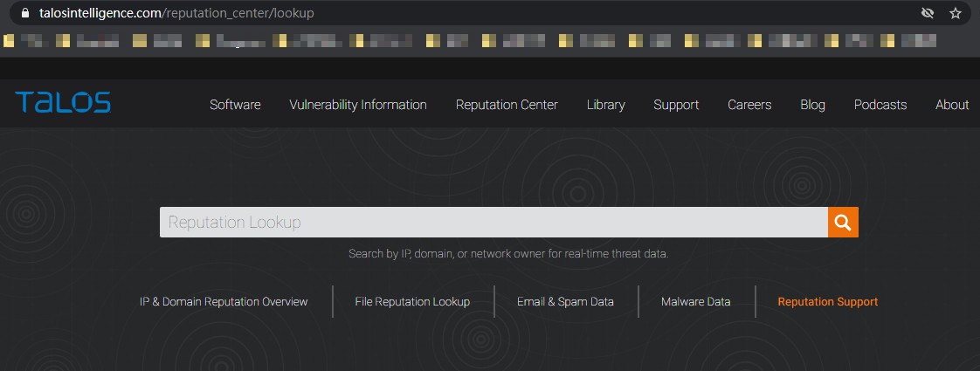
Task: Open the About menu
Action: coord(952,105)
